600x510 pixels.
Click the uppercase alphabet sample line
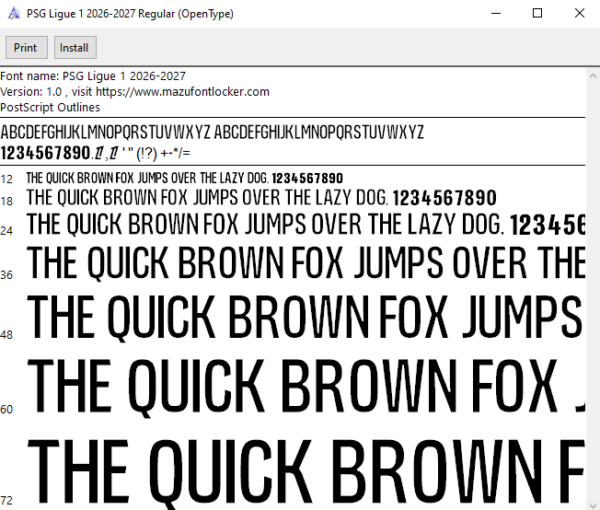tap(212, 132)
